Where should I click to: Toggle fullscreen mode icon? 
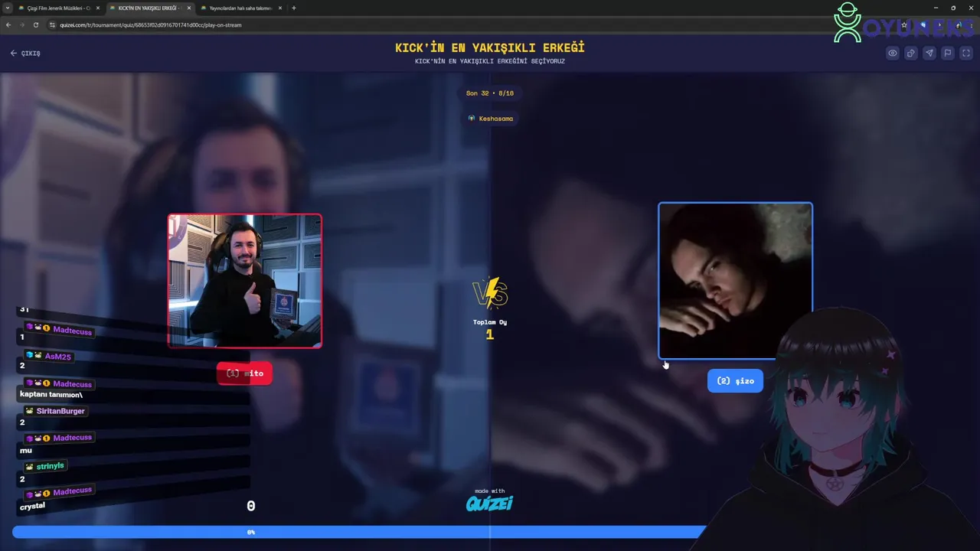[966, 53]
